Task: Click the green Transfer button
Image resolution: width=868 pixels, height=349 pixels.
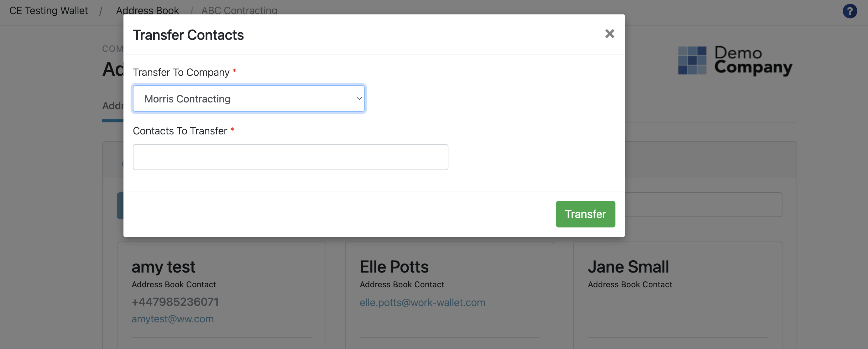Action: (x=585, y=214)
